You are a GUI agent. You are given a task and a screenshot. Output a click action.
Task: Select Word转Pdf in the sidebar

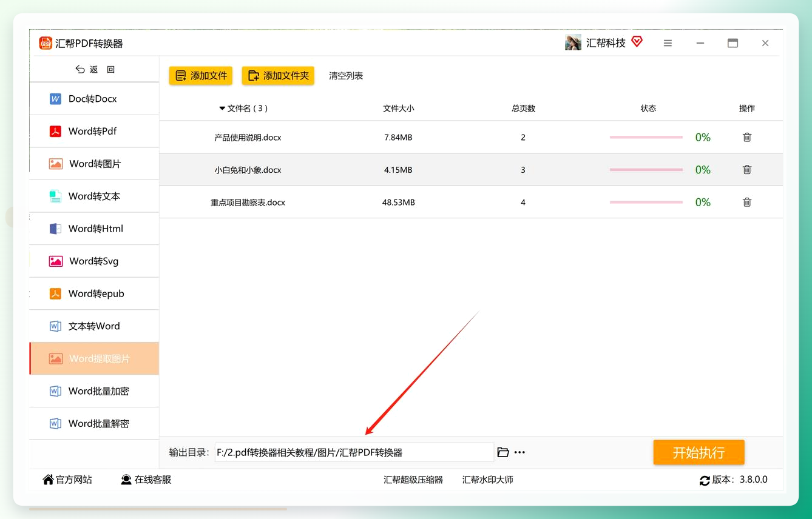[x=94, y=131]
